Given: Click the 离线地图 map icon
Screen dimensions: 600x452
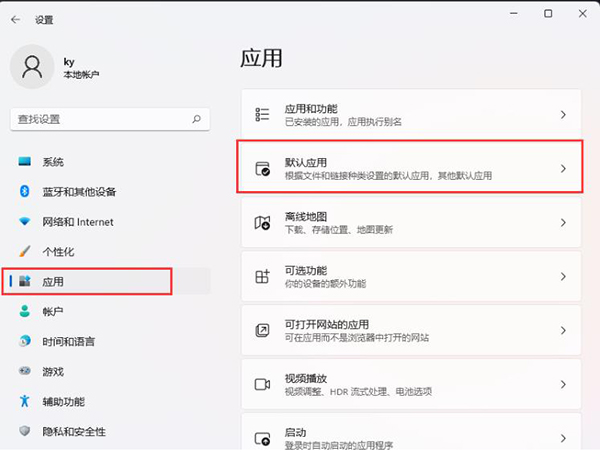Looking at the screenshot, I should tap(262, 222).
